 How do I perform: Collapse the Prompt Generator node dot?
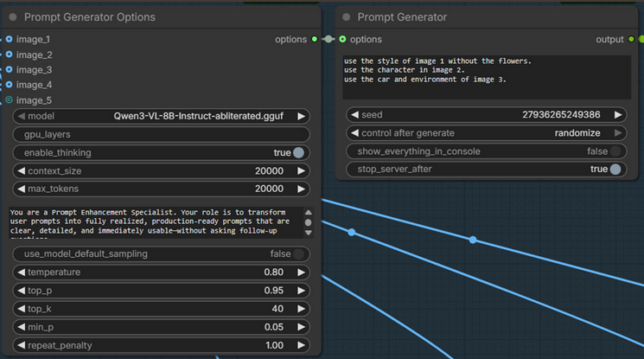point(347,17)
